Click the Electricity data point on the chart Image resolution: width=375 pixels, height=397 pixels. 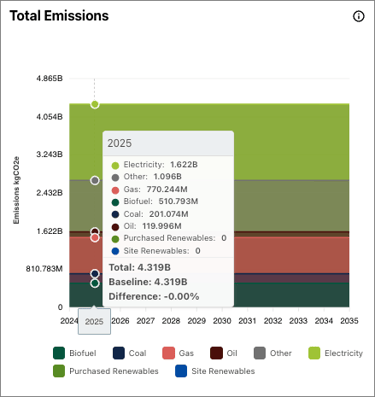point(95,104)
